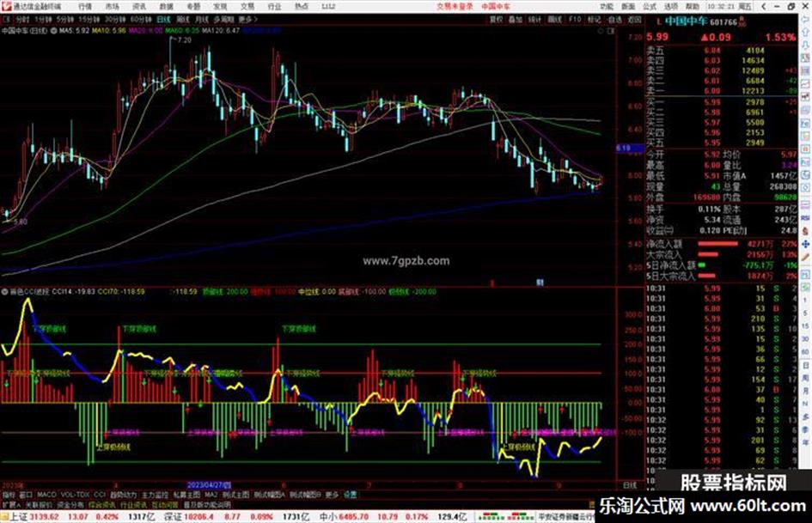Click the up arrow icon in right sidebar
The image size is (812, 523).
coord(805,32)
